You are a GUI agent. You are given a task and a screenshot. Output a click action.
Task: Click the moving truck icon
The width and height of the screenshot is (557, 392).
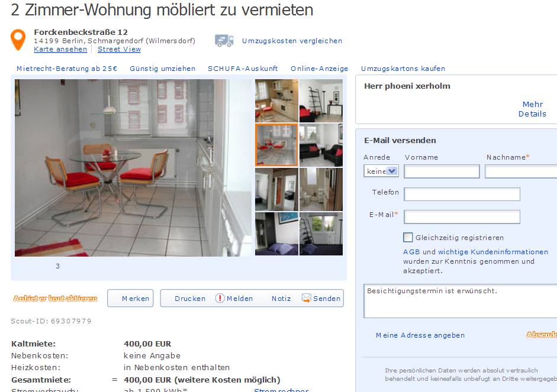point(224,41)
